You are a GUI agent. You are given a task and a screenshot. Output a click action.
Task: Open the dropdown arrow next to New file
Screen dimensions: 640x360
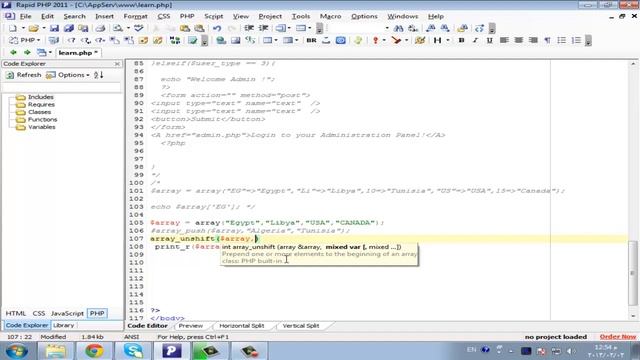[x=23, y=28]
